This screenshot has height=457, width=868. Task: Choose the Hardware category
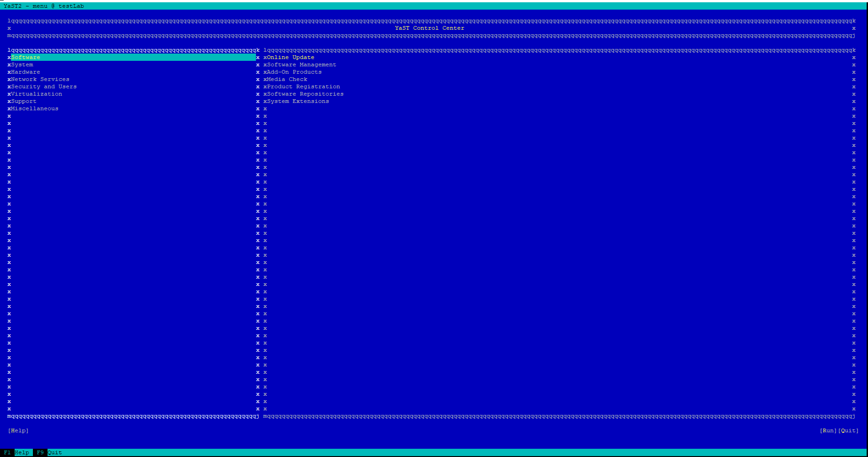click(26, 72)
